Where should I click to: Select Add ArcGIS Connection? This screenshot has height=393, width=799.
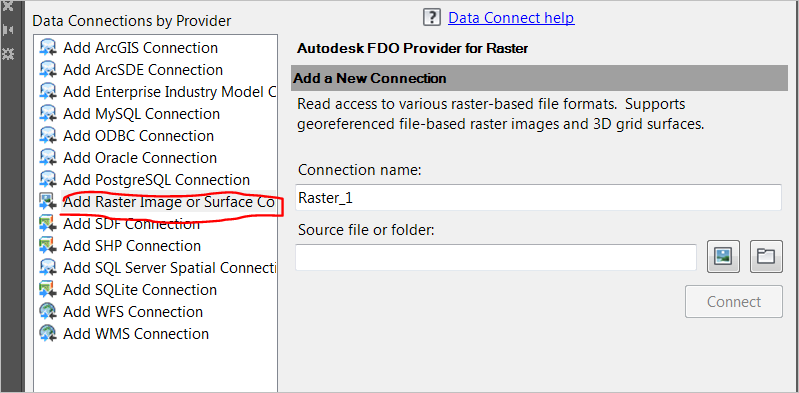click(x=141, y=48)
